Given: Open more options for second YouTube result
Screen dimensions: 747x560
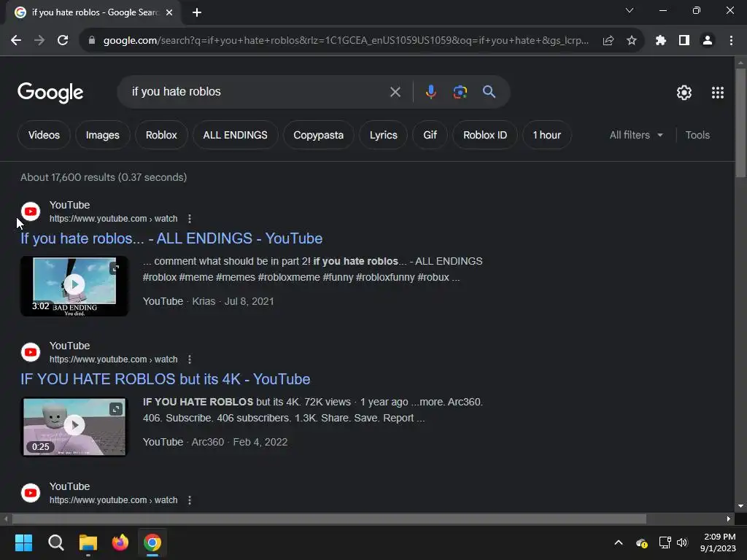Looking at the screenshot, I should click(190, 359).
